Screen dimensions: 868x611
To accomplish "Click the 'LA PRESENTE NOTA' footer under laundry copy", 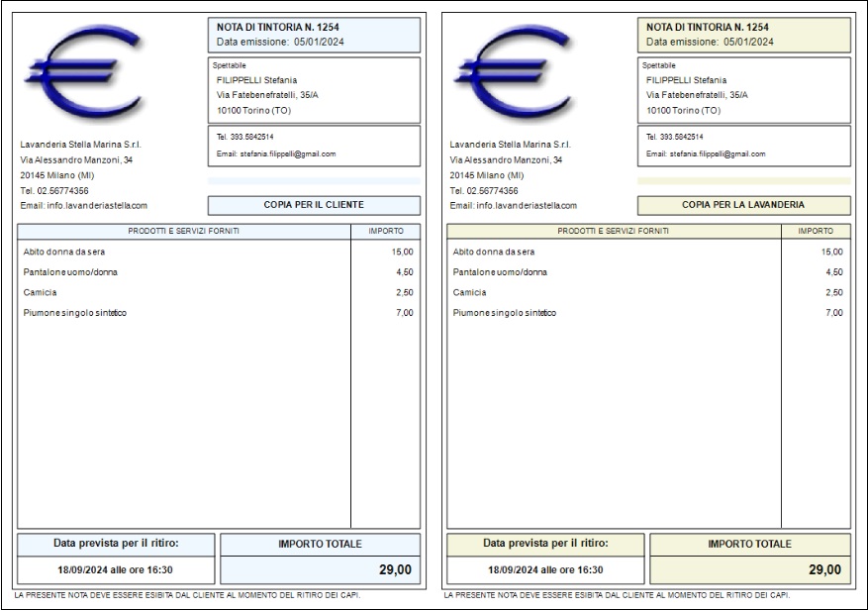I will (617, 595).
